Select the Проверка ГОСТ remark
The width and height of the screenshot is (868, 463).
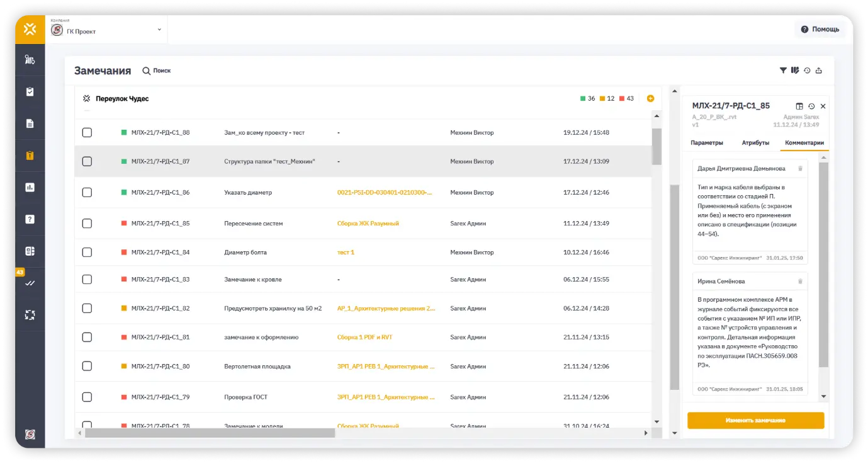[x=246, y=397]
